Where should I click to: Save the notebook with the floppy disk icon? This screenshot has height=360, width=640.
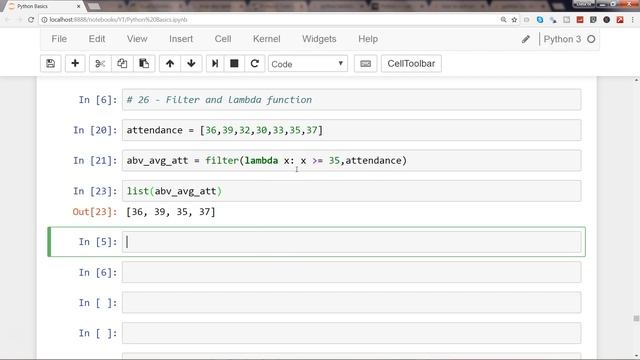click(x=51, y=64)
